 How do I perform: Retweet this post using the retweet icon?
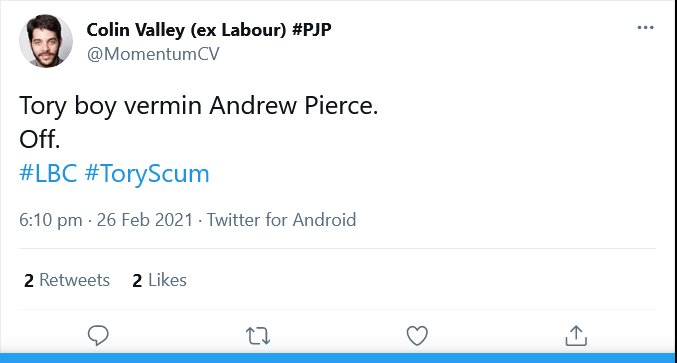258,336
